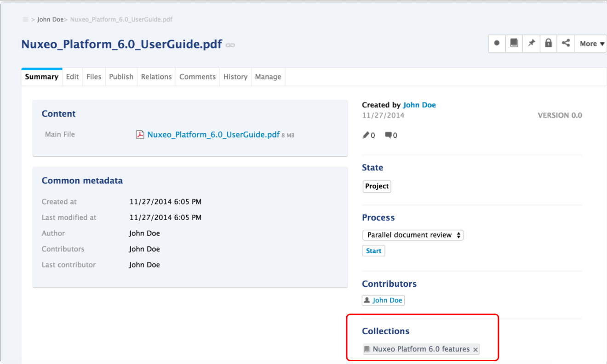Click the comments bubble count icon
Viewport: 607px width, 364px height.
389,135
